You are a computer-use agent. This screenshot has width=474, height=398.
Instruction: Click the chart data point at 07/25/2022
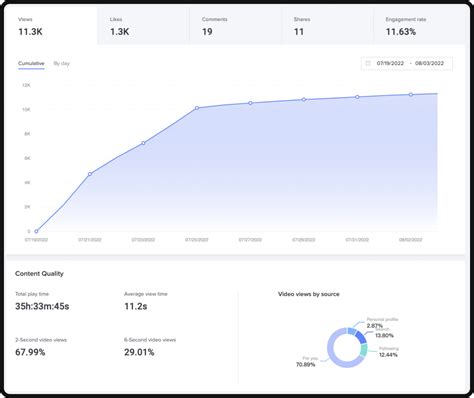[197, 108]
